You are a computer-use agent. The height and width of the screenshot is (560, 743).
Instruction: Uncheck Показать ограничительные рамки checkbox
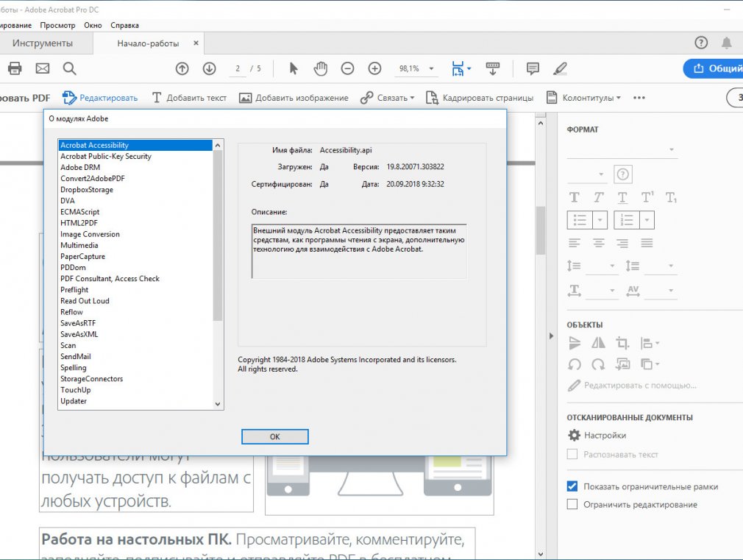[x=572, y=486]
